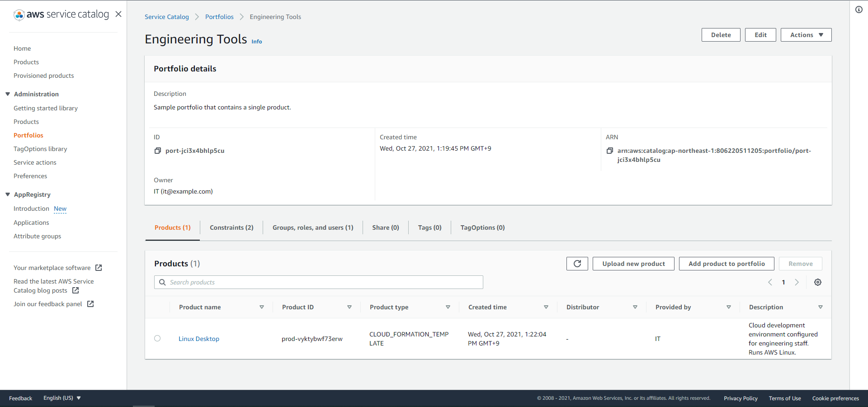Click the search magnifier icon in products search
868x407 pixels.
tap(162, 282)
